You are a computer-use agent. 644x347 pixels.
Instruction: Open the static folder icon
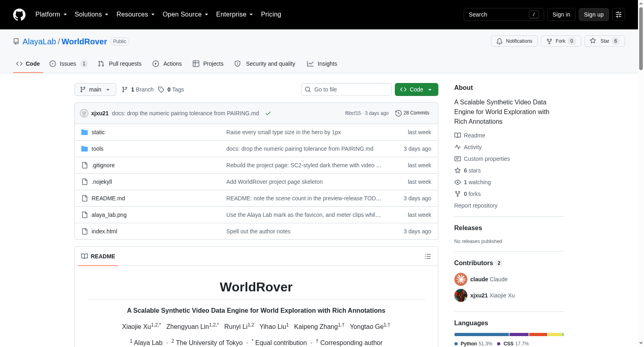85,132
